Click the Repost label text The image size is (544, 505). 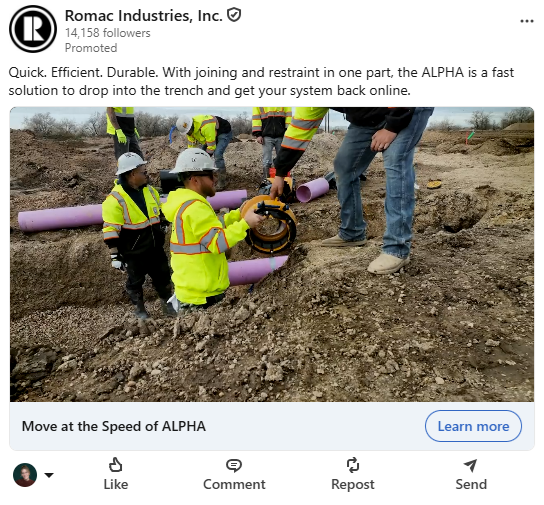353,485
